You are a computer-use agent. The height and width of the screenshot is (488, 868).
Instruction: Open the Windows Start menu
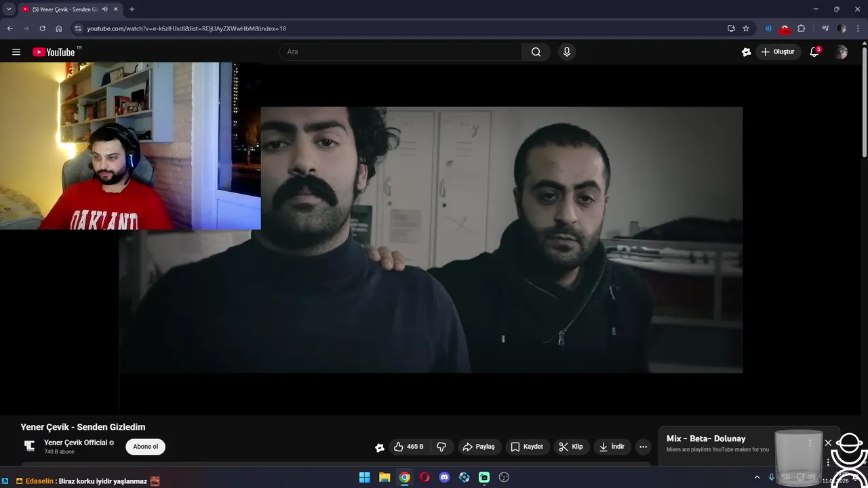tap(364, 477)
